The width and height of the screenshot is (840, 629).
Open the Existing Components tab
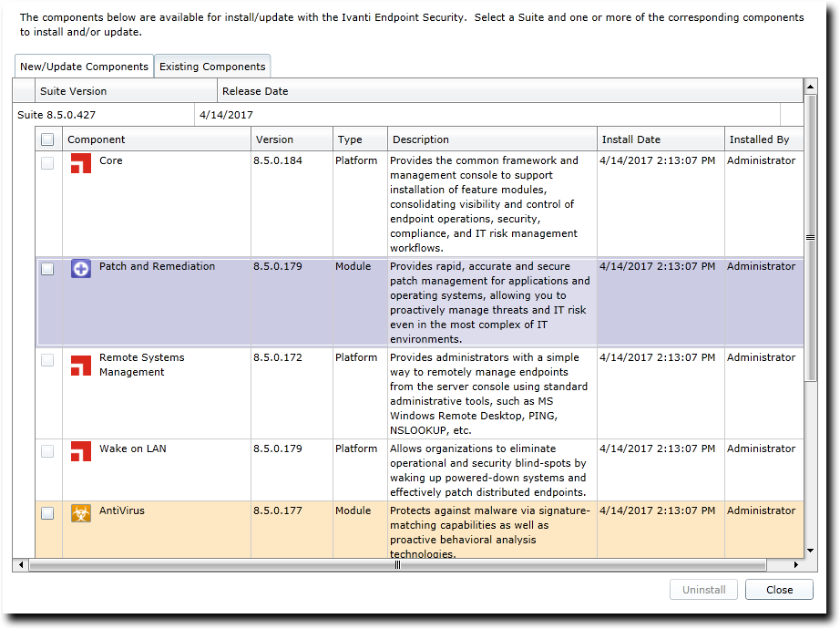click(211, 66)
